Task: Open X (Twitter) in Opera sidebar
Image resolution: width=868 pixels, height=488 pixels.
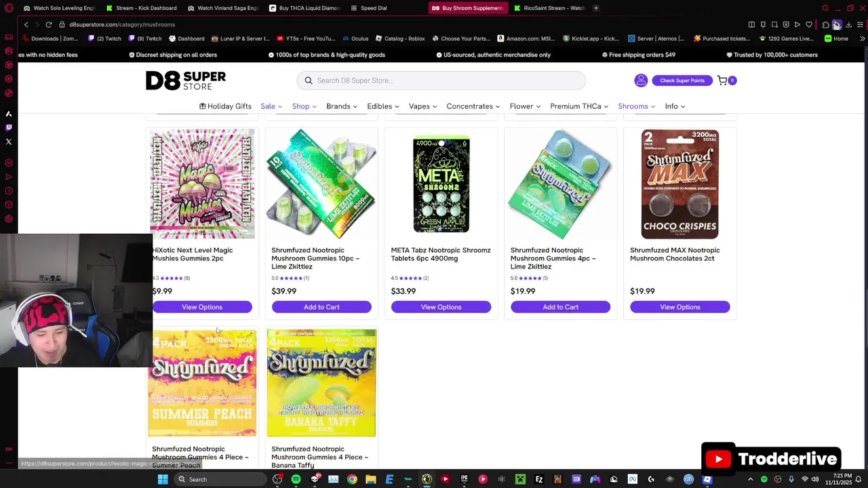Action: click(x=9, y=142)
